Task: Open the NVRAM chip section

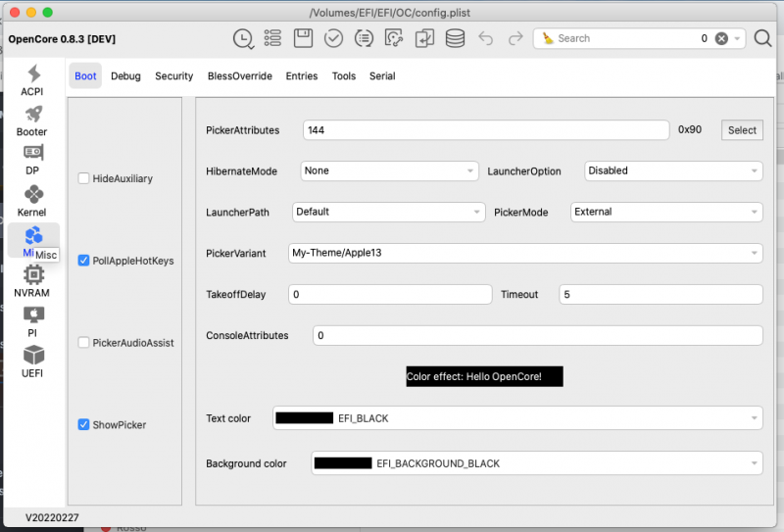Action: pos(32,280)
